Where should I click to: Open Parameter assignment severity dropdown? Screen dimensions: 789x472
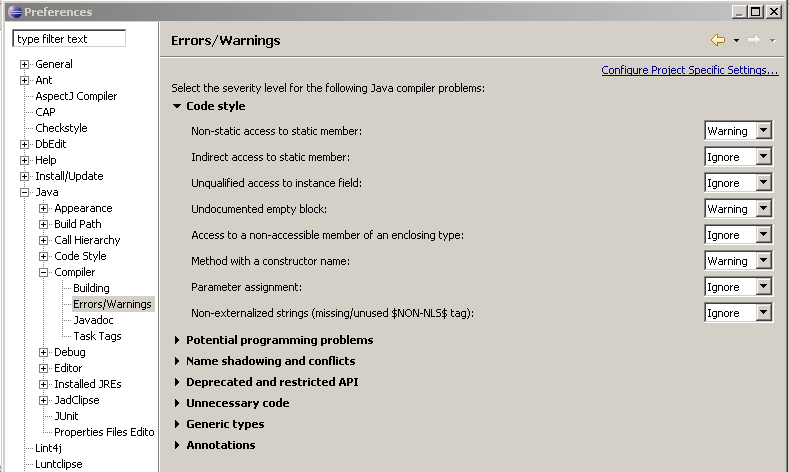coord(763,287)
